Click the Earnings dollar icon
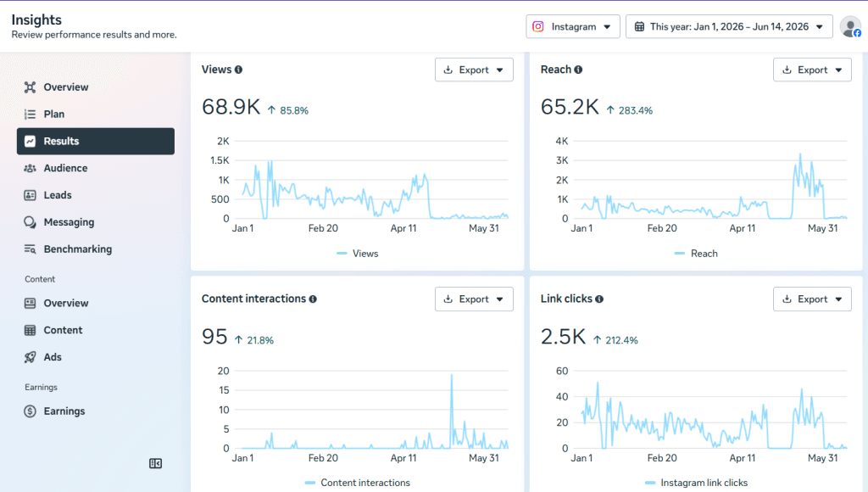This screenshot has height=492, width=868. click(30, 411)
